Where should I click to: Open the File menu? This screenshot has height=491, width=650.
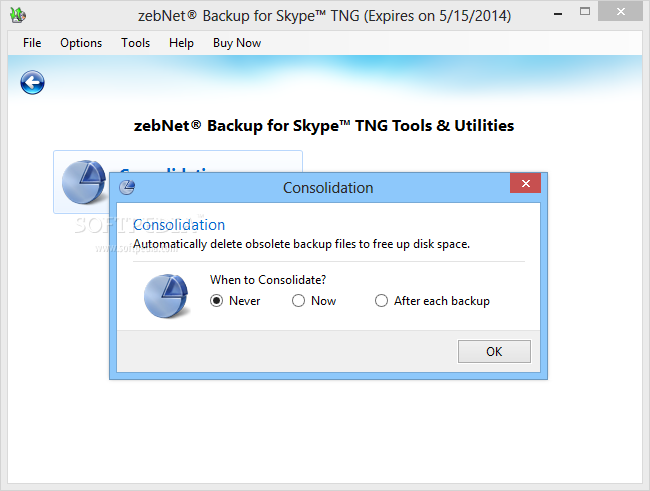(x=32, y=43)
